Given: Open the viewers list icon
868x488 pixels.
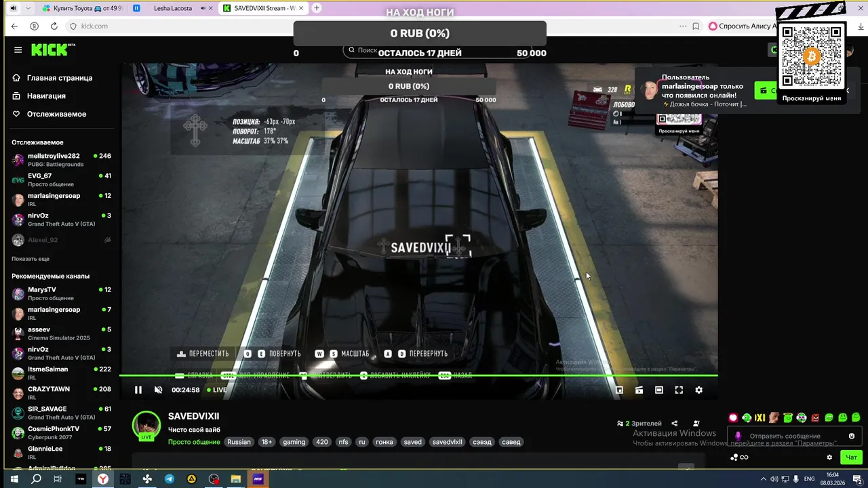Looking at the screenshot, I should click(620, 424).
